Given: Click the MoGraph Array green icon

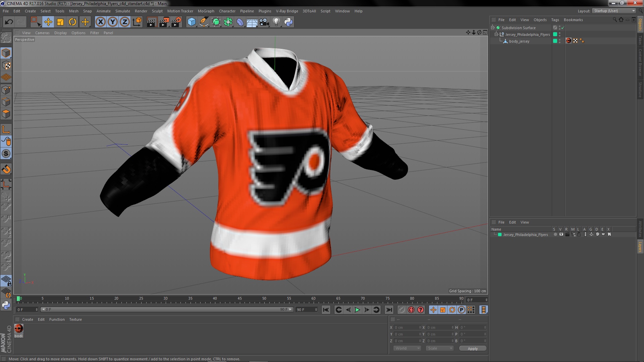Looking at the screenshot, I should [x=228, y=22].
